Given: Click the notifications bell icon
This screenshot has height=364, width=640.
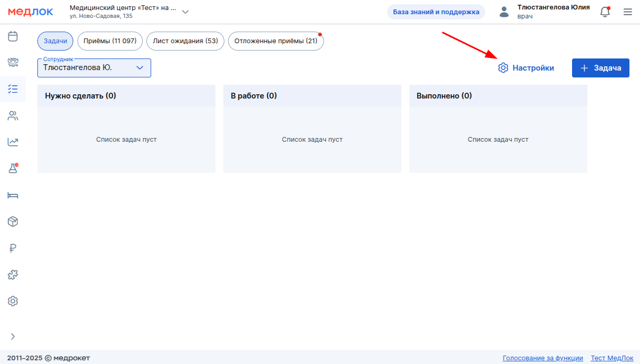Looking at the screenshot, I should (605, 12).
